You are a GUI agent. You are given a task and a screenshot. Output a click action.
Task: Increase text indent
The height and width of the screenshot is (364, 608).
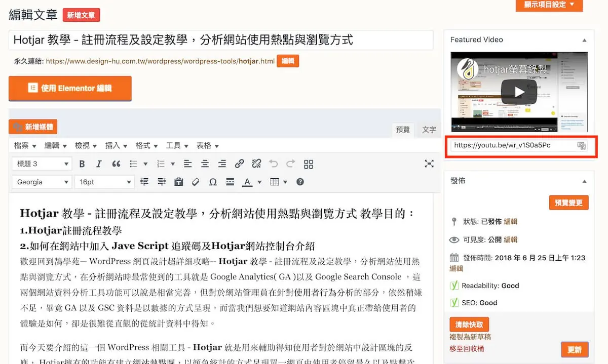pos(162,182)
